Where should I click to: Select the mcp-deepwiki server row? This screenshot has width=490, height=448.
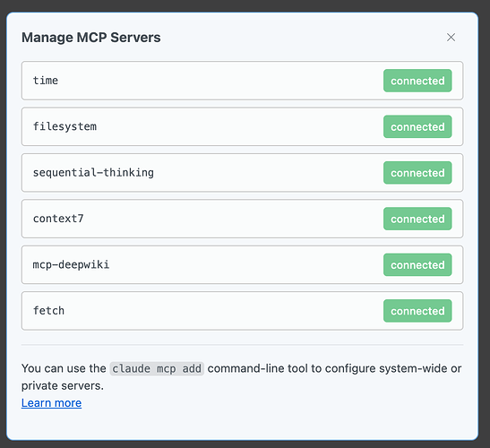pyautogui.click(x=242, y=265)
